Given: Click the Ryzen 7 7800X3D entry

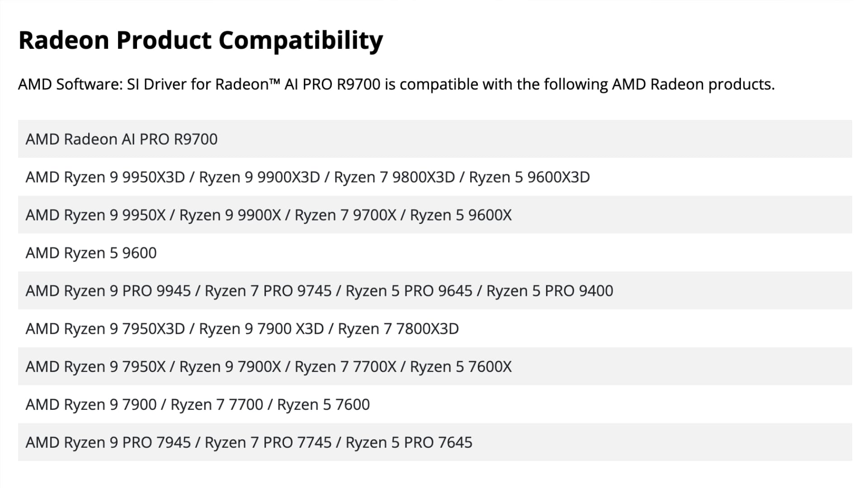Looking at the screenshot, I should (398, 329).
